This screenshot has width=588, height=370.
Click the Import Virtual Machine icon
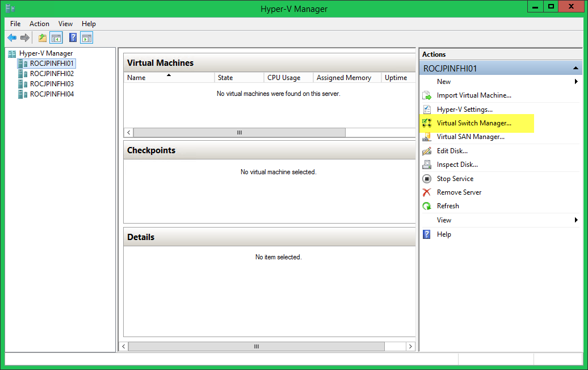coord(427,95)
